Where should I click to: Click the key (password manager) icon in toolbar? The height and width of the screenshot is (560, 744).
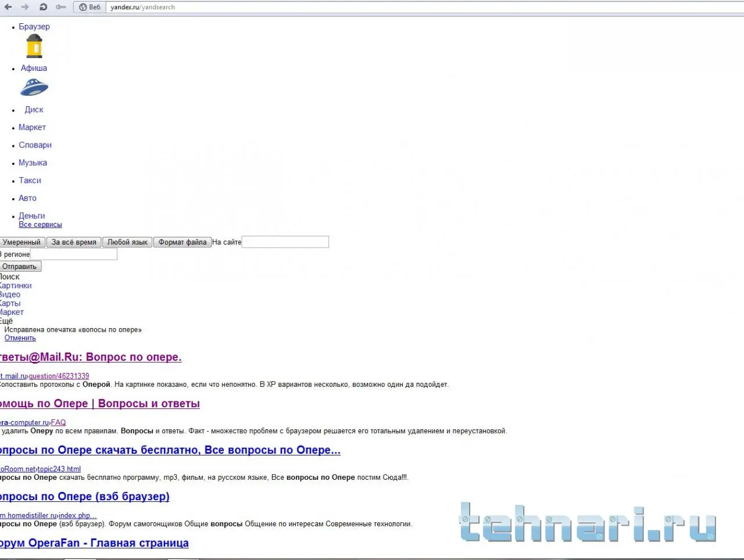point(61,7)
